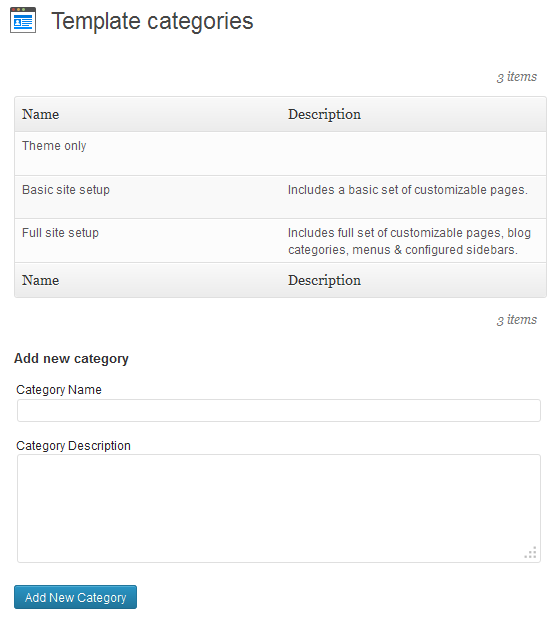Click the Add new category heading
This screenshot has height=624, width=559.
71,359
